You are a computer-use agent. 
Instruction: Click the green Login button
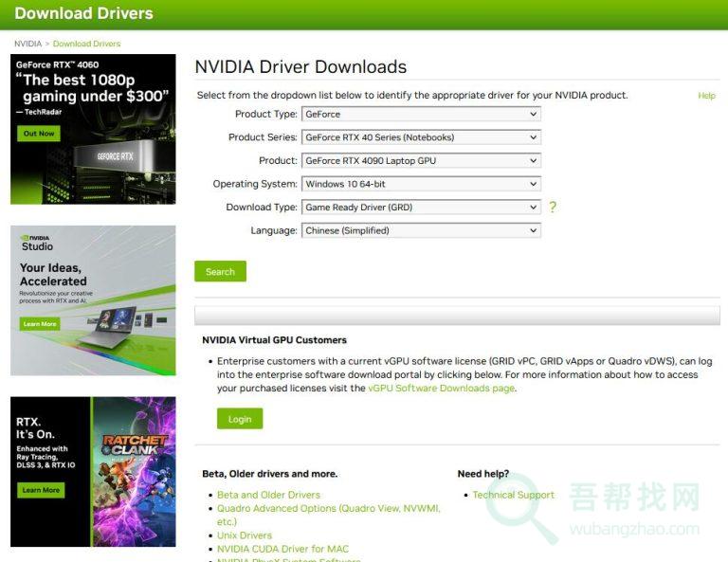click(240, 419)
